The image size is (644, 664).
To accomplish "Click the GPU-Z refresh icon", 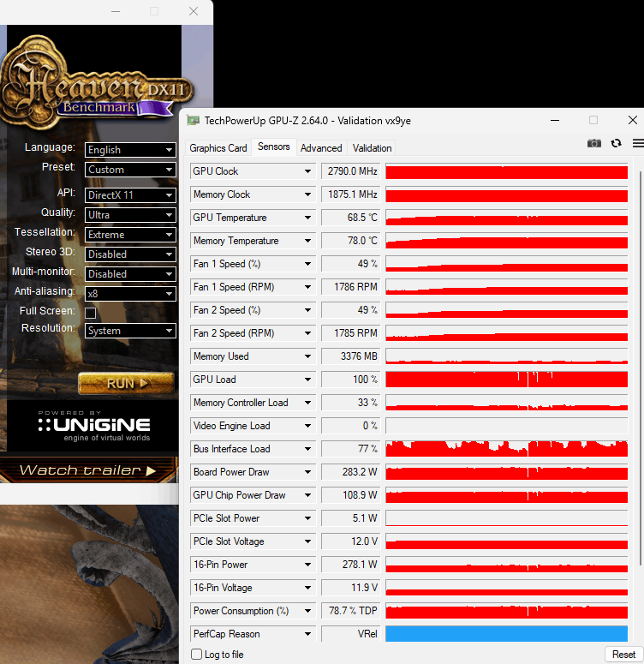I will pyautogui.click(x=616, y=144).
